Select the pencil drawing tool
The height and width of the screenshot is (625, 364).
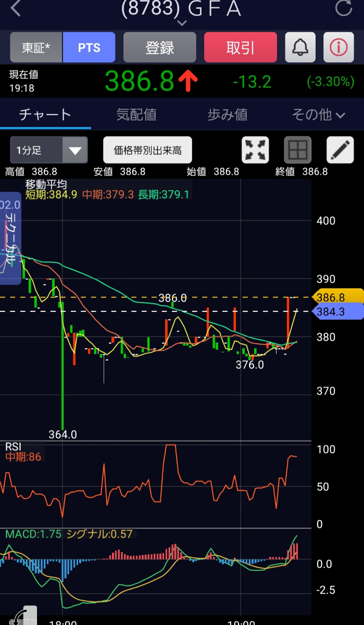(x=340, y=151)
